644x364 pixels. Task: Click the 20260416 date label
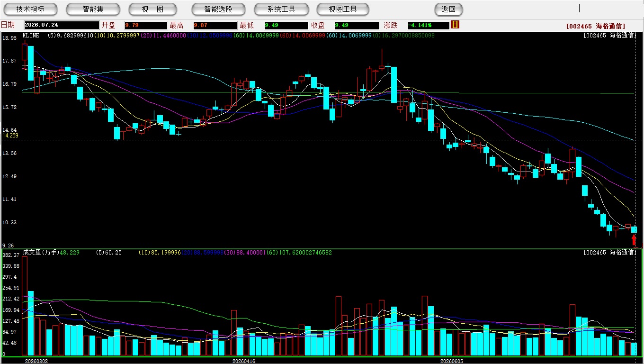244,361
